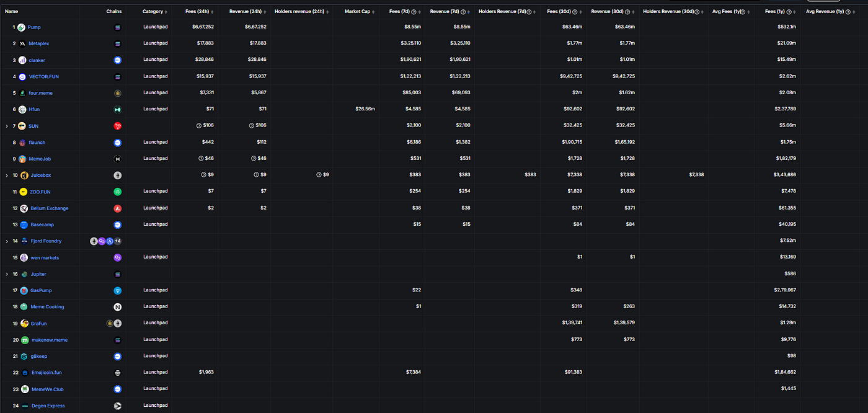Click the NEAR chain icon in Meme Cooking row
868x413 pixels.
click(x=118, y=307)
